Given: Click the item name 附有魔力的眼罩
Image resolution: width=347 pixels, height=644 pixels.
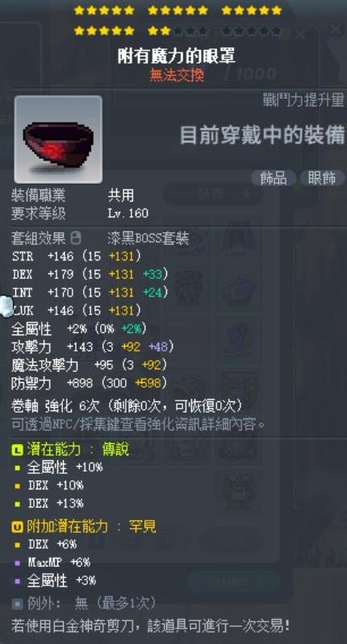Looking at the screenshot, I should (x=177, y=56).
